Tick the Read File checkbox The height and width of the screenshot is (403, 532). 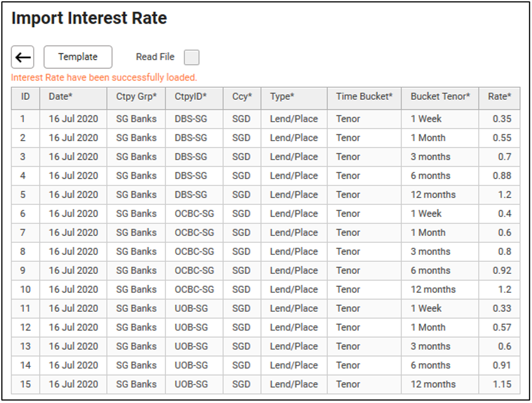(x=192, y=57)
